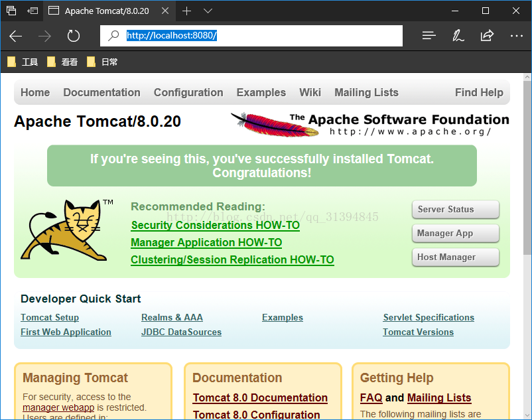This screenshot has width=532, height=420.
Task: Click the Documentation box heading
Action: click(237, 378)
